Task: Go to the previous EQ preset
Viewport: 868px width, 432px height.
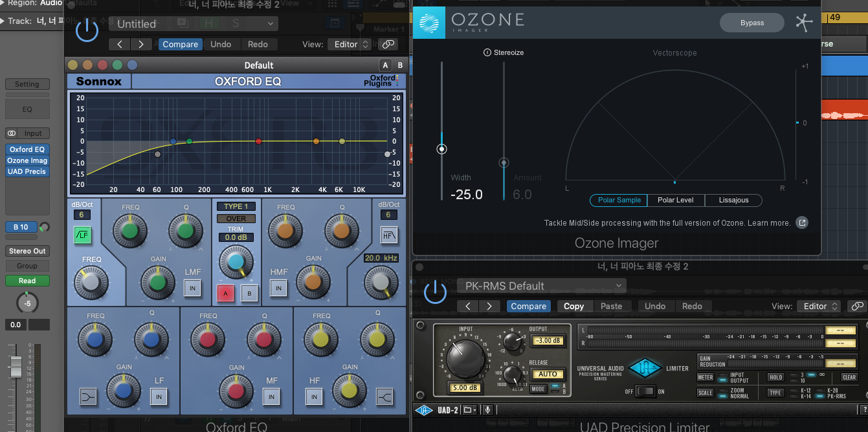Action: pyautogui.click(x=120, y=44)
